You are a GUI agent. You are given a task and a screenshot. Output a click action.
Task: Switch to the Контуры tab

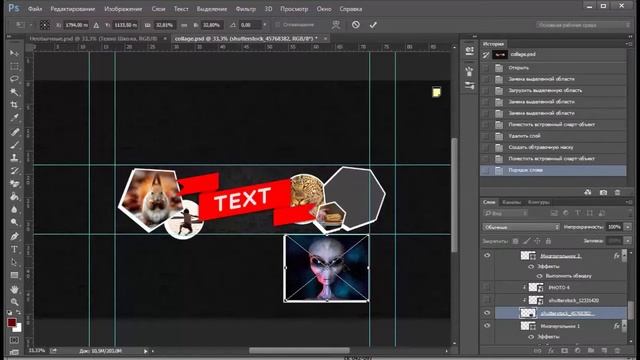click(538, 202)
